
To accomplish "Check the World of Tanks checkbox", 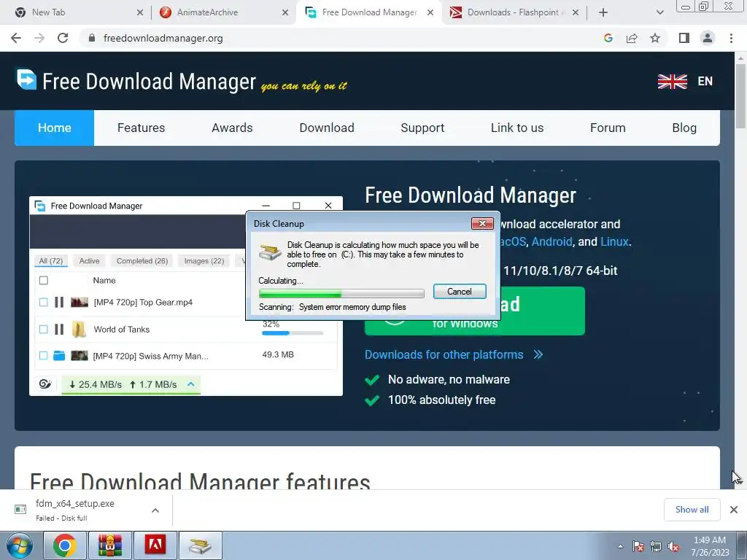I will click(x=43, y=329).
